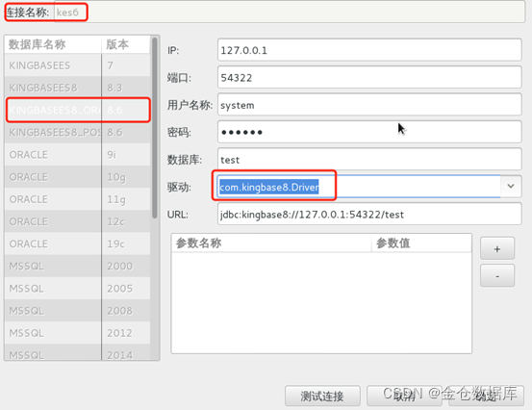Viewport: 532px width, 410px height.
Task: Select the KINGBASEES8_ORA 8.6 row
Action: [x=77, y=110]
